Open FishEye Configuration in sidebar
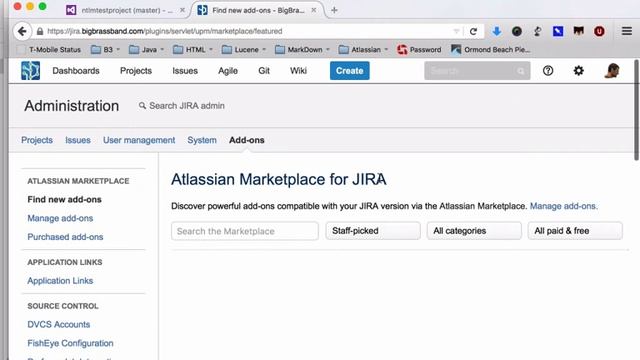Viewport: 640px width, 360px height. coord(70,343)
